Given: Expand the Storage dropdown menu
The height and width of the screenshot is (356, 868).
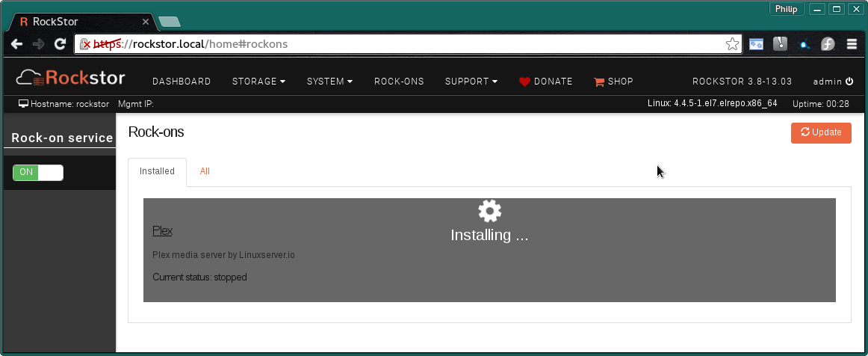Looking at the screenshot, I should tap(258, 82).
